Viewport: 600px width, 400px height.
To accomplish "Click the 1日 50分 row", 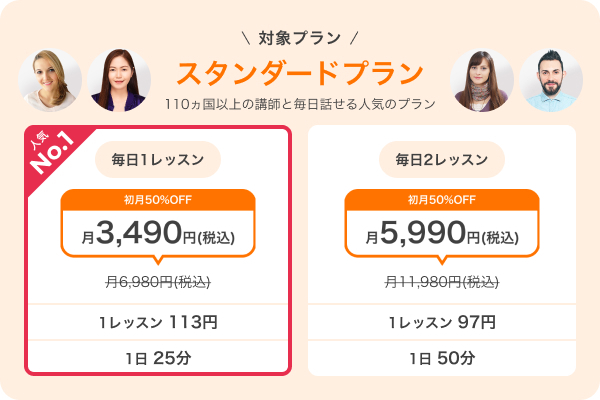I will pos(442,358).
